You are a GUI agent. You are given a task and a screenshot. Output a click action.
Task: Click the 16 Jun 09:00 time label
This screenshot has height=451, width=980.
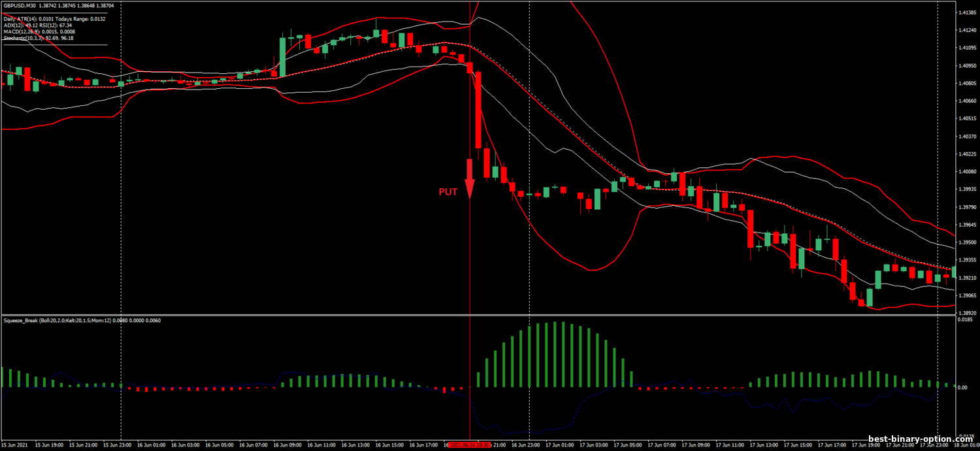(286, 445)
